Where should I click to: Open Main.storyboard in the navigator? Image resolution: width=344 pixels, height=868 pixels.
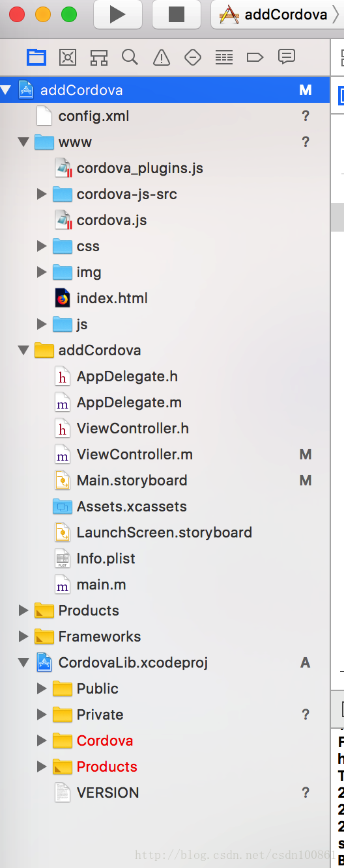[x=132, y=480]
